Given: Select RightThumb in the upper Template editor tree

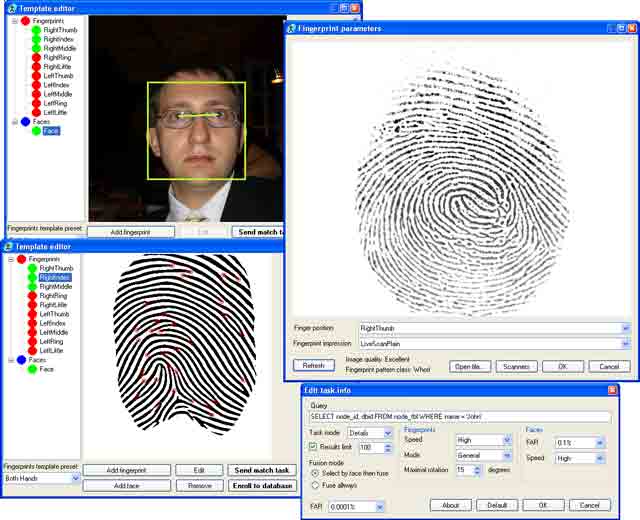Looking at the screenshot, I should tap(60, 30).
